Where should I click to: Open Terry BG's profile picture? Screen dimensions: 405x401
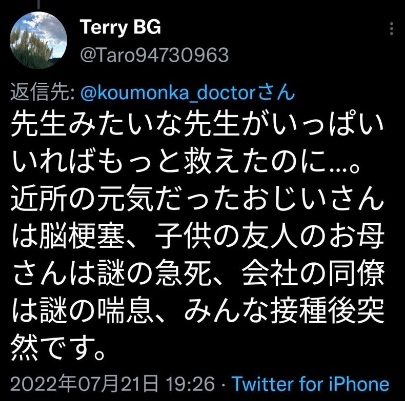coord(39,40)
